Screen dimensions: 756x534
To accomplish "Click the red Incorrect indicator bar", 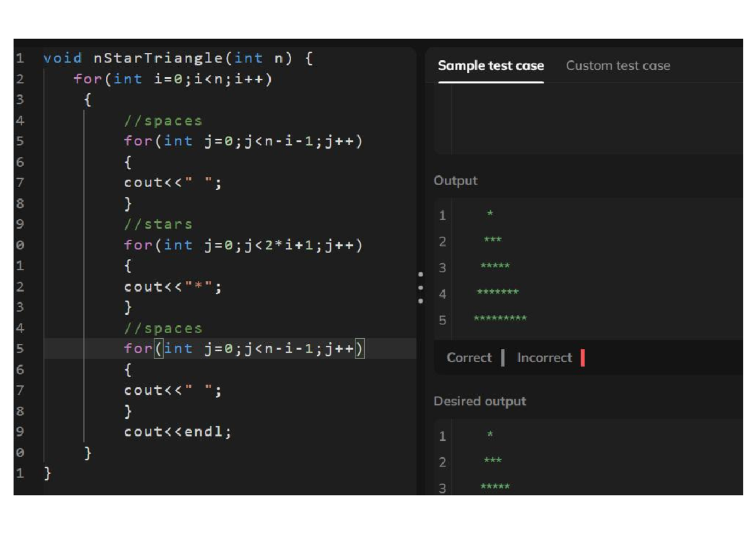I will (583, 358).
